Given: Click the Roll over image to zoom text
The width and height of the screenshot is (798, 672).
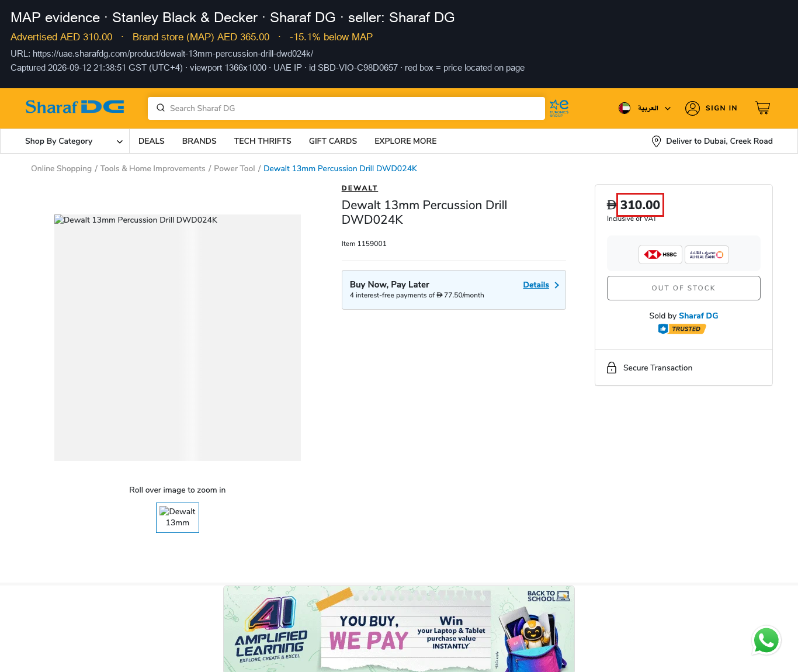Looking at the screenshot, I should tap(178, 490).
